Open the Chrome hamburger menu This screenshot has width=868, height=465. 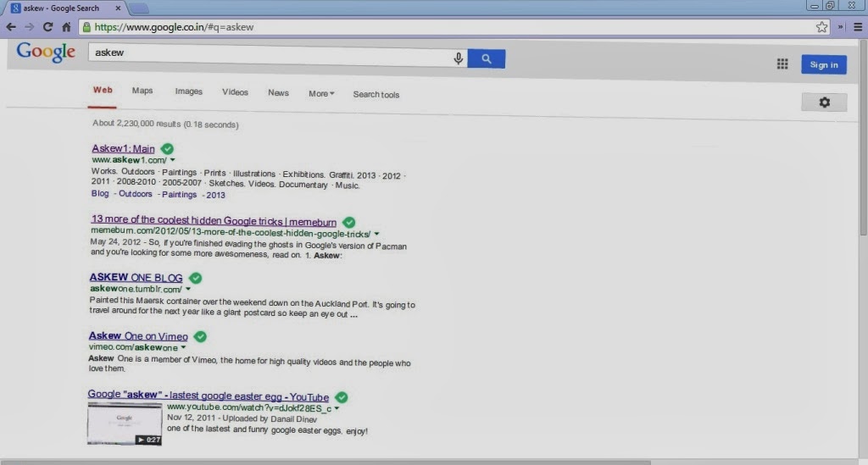click(858, 27)
